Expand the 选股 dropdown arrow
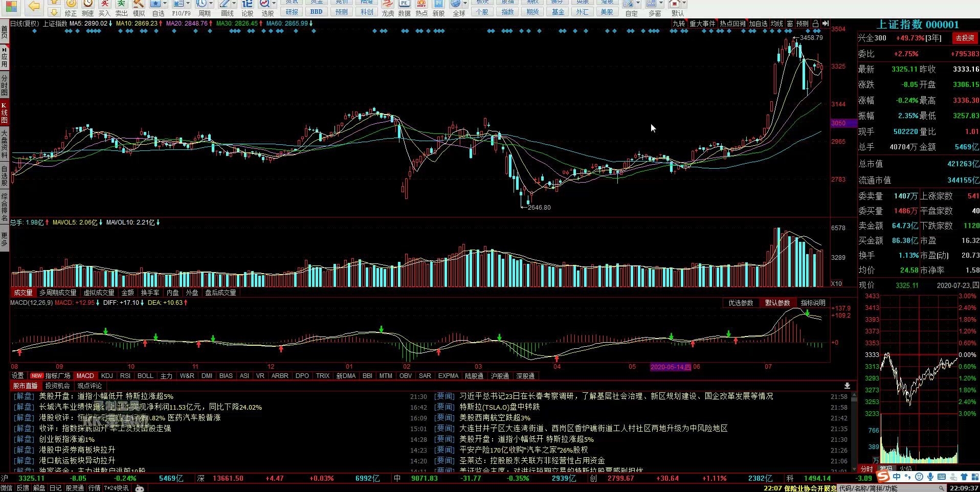980x492 pixels. pos(274,4)
